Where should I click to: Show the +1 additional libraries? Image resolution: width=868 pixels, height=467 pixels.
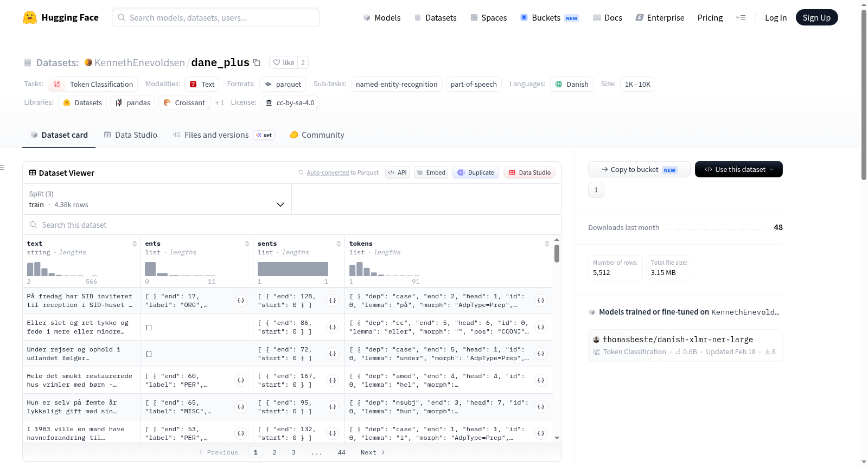click(x=220, y=103)
